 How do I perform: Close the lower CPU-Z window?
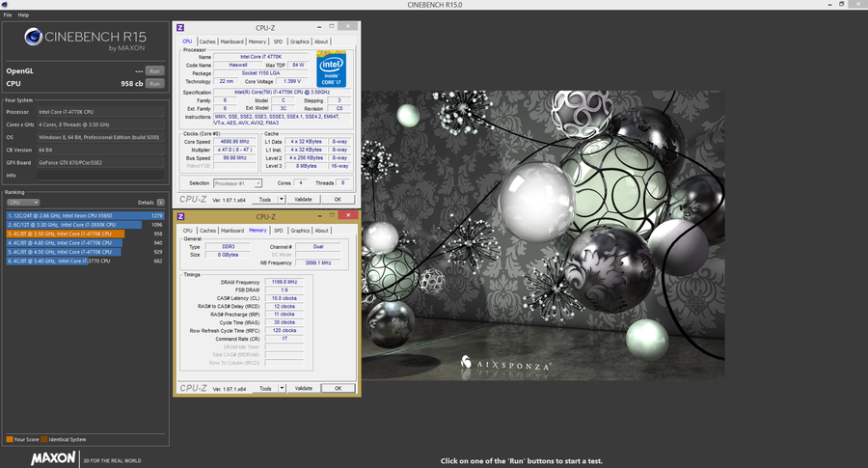click(348, 215)
